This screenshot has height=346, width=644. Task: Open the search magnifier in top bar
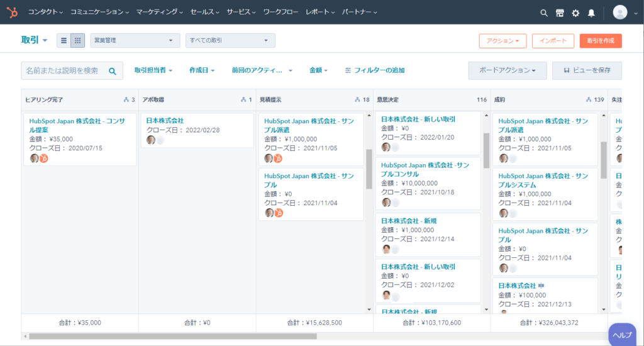[x=544, y=13]
